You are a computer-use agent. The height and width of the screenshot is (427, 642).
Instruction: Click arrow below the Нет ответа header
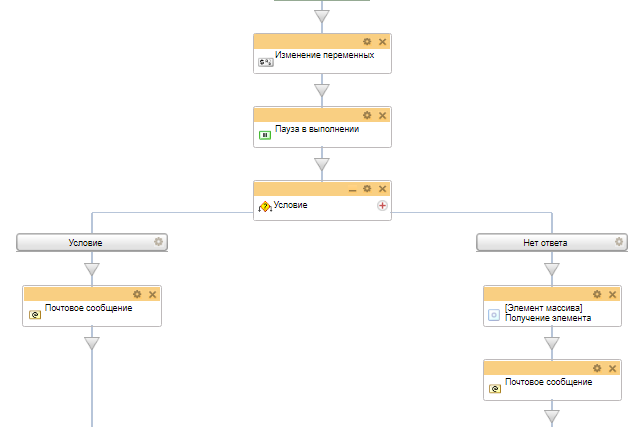(551, 269)
